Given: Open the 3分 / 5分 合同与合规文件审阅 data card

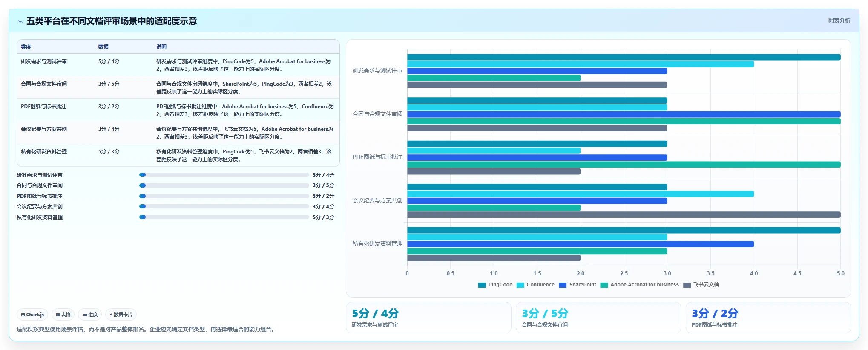Looking at the screenshot, I should click(598, 318).
